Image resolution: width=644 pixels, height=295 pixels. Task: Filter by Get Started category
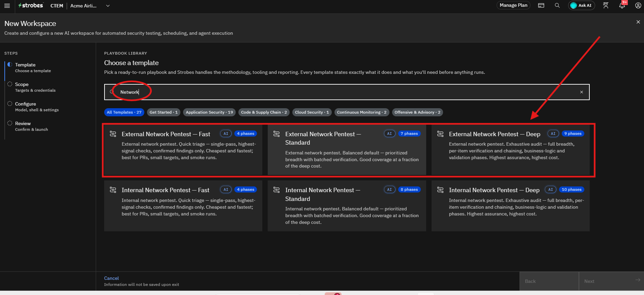[x=164, y=112]
